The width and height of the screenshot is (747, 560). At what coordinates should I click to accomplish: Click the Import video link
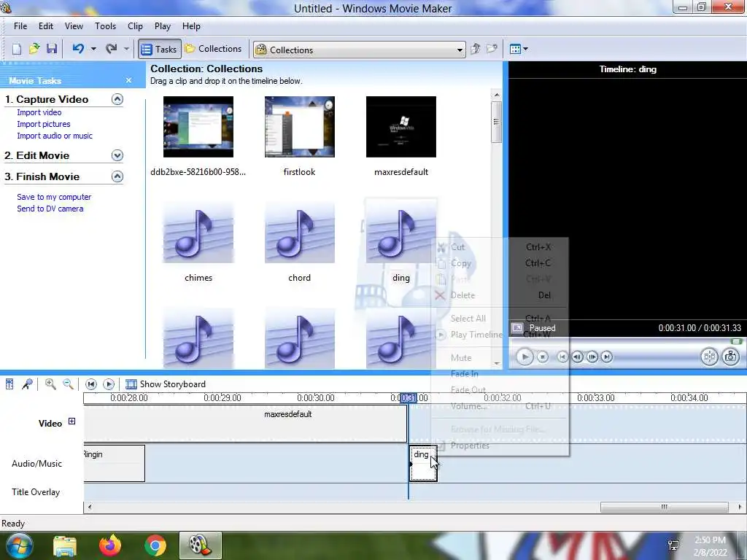tap(39, 112)
